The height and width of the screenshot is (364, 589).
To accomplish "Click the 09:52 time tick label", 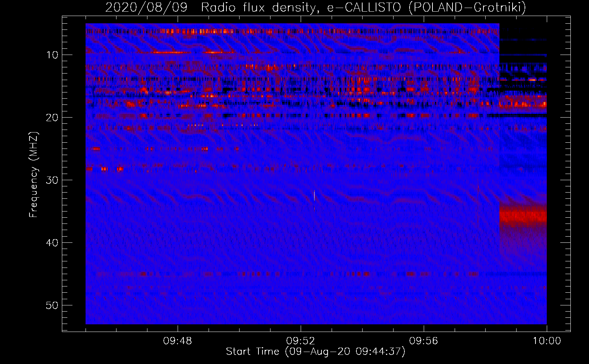I will click(x=301, y=341).
